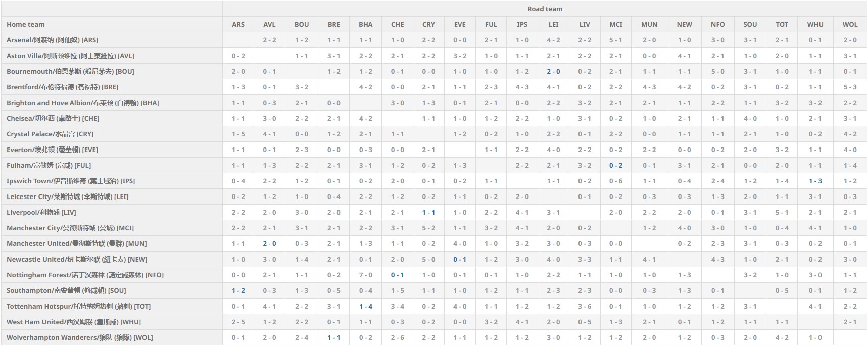Click the Arsenal [ARS] row label

pyautogui.click(x=53, y=40)
